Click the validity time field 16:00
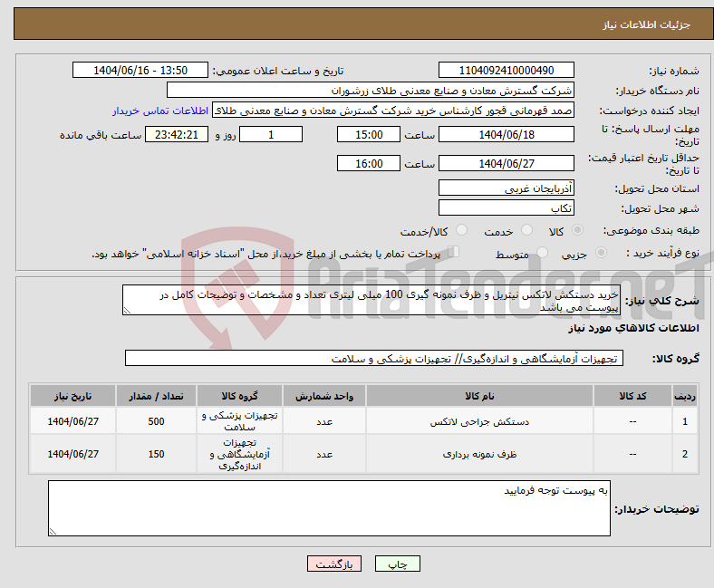This screenshot has height=588, width=714. coord(369,163)
